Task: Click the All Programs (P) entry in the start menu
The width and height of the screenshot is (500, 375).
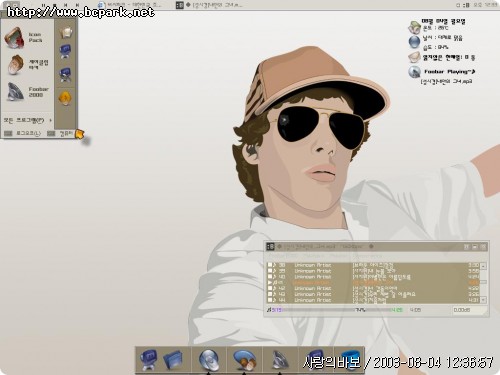Action: click(27, 120)
